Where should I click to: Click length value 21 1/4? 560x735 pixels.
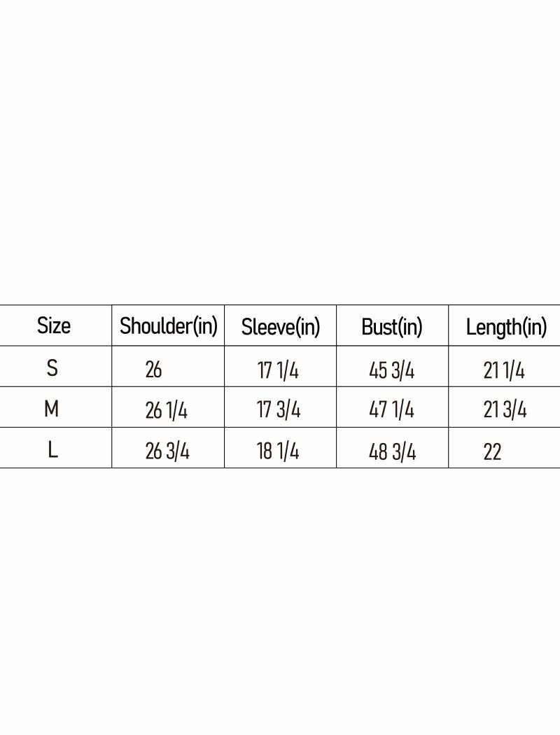tap(504, 370)
